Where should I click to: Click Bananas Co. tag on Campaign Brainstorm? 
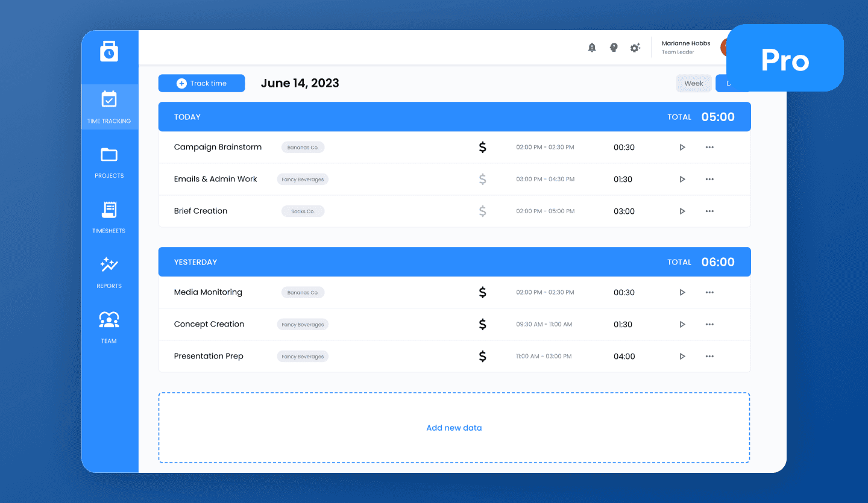[303, 147]
